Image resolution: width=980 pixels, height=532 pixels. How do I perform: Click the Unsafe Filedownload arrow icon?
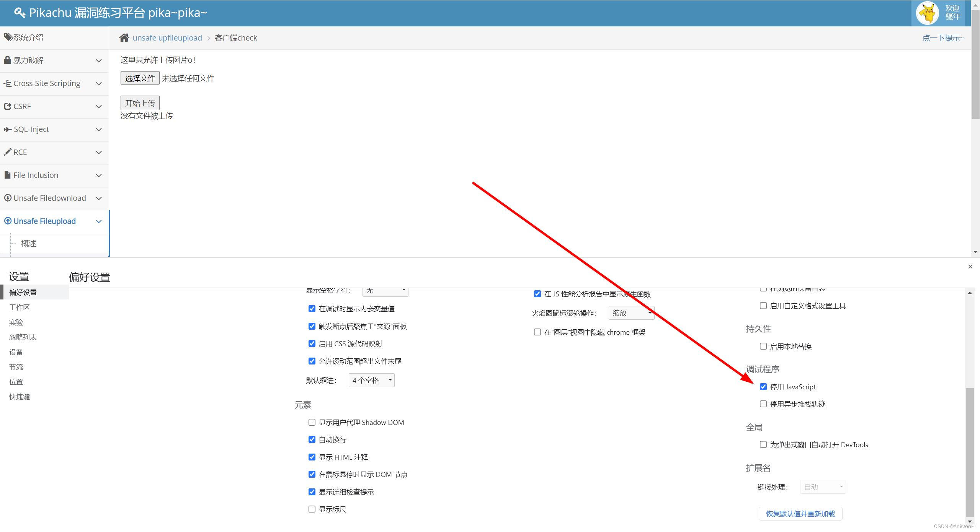point(8,198)
